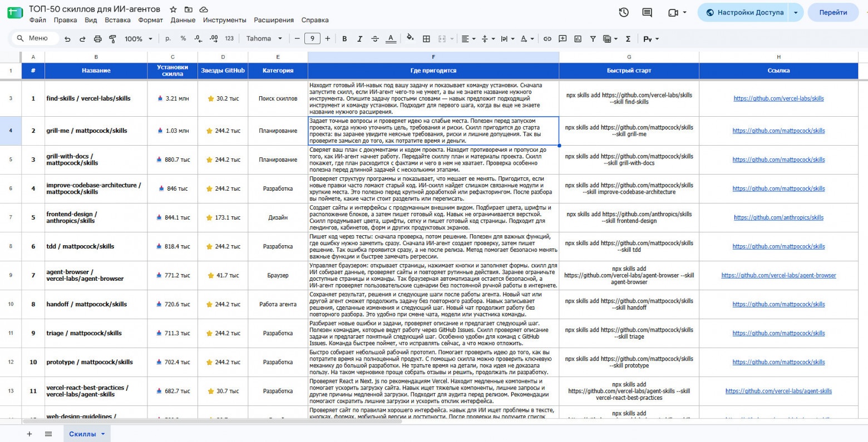This screenshot has width=868, height=442.
Task: Select column F header
Action: [433, 57]
